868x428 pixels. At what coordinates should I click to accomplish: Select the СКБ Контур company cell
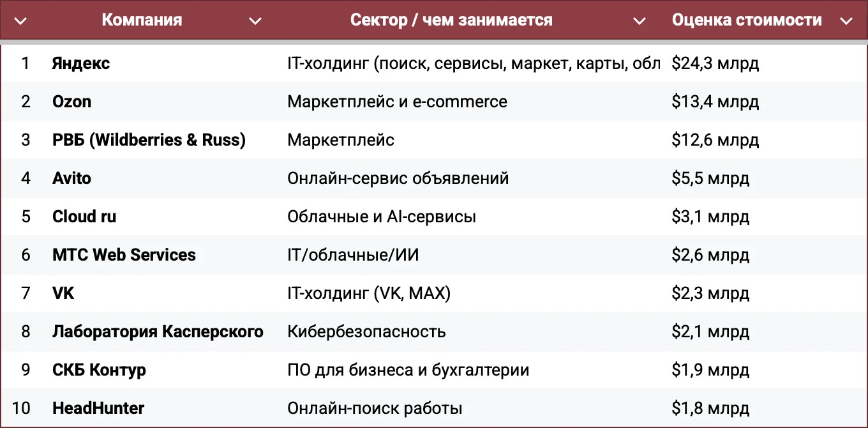(99, 370)
